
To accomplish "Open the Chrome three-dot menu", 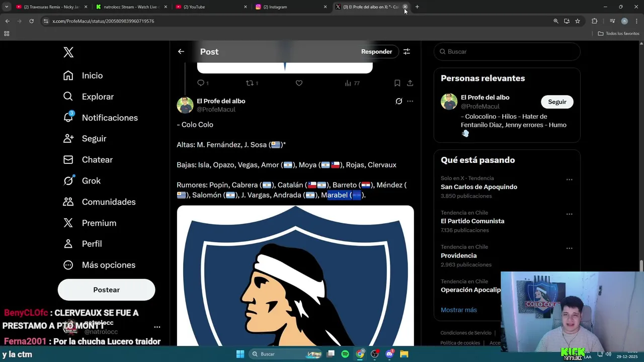I will (x=636, y=21).
